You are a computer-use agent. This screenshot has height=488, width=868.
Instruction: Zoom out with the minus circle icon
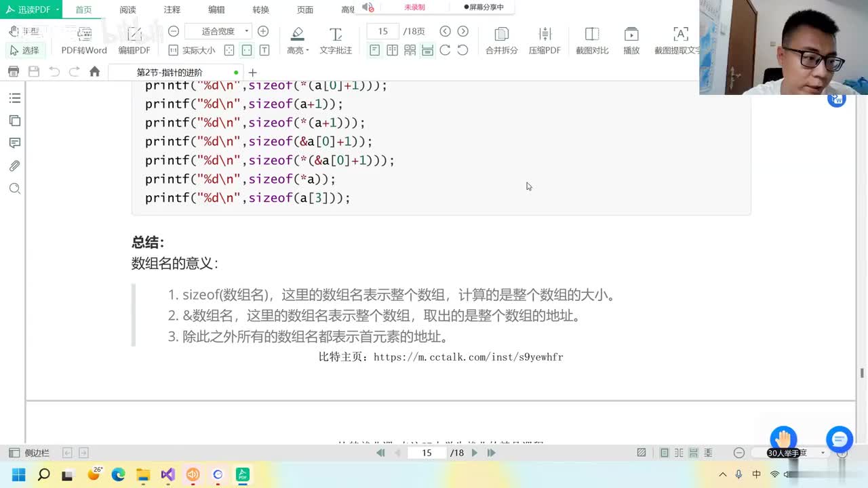pos(174,31)
